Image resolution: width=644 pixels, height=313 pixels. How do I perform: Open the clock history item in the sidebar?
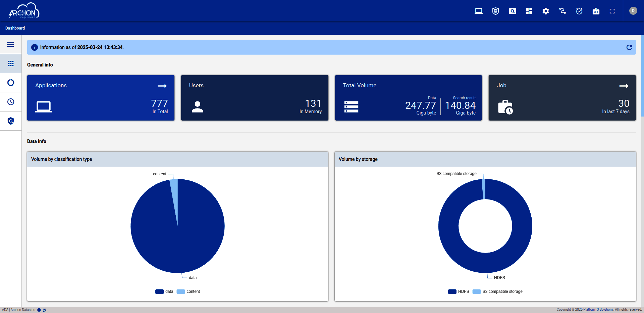pyautogui.click(x=11, y=102)
